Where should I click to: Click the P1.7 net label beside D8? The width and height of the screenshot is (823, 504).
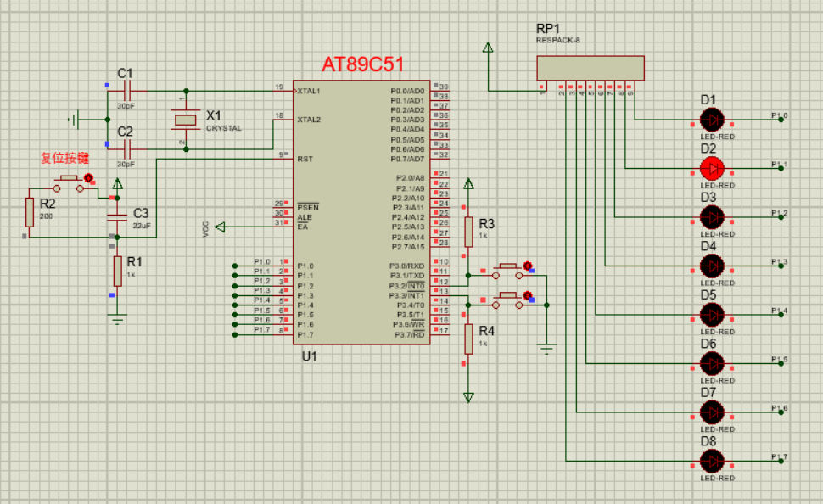[780, 456]
